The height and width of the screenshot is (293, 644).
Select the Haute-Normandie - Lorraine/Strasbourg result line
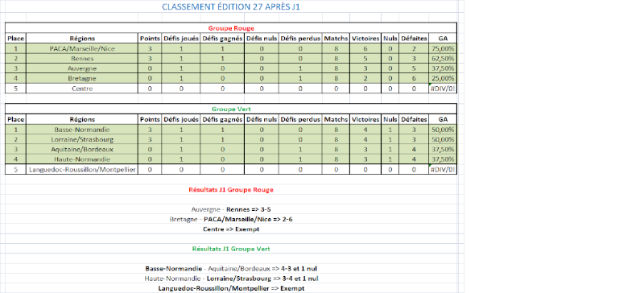tap(231, 279)
